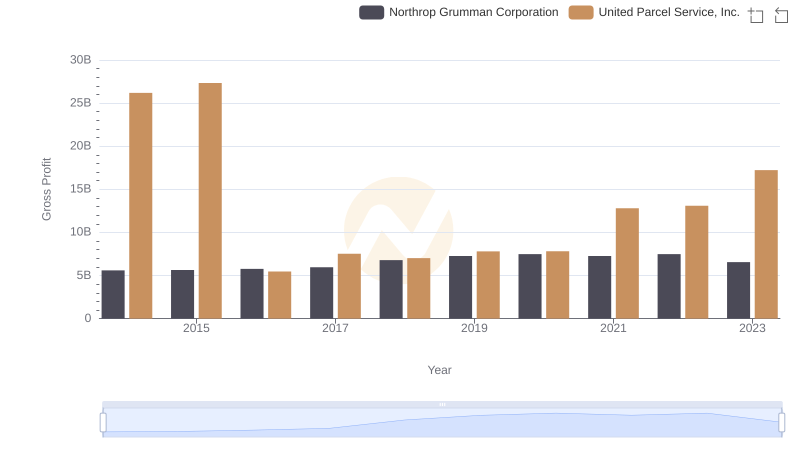The height and width of the screenshot is (461, 800).
Task: Click the reset axes modebar icon
Action: [781, 15]
